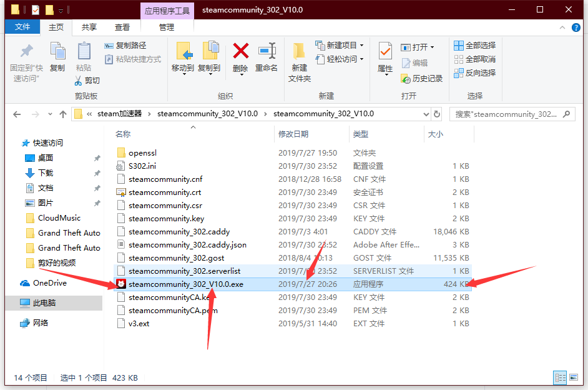Viewport: 588px width, 390px height.
Task: Click Copy path (复制路径) button
Action: [125, 46]
